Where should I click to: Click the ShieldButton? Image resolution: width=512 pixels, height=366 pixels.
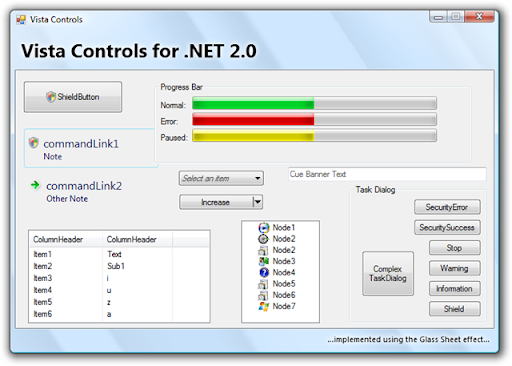73,97
